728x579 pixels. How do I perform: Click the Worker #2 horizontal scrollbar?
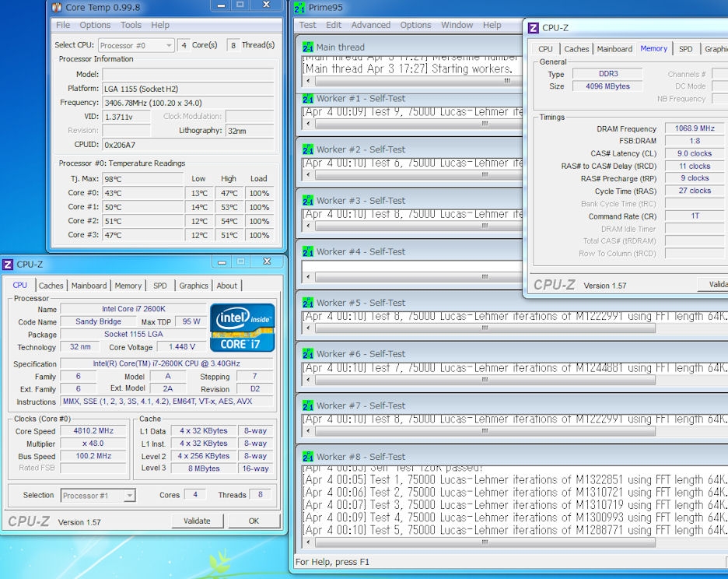[411, 175]
